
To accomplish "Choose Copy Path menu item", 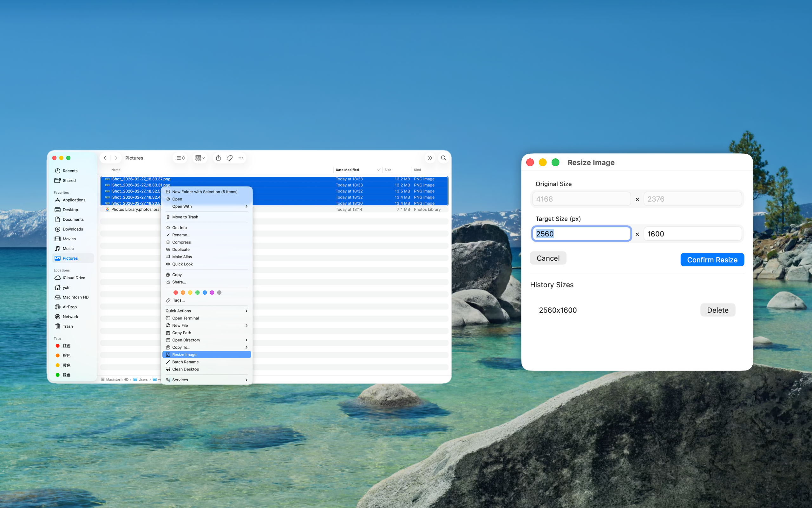I will 207,333.
